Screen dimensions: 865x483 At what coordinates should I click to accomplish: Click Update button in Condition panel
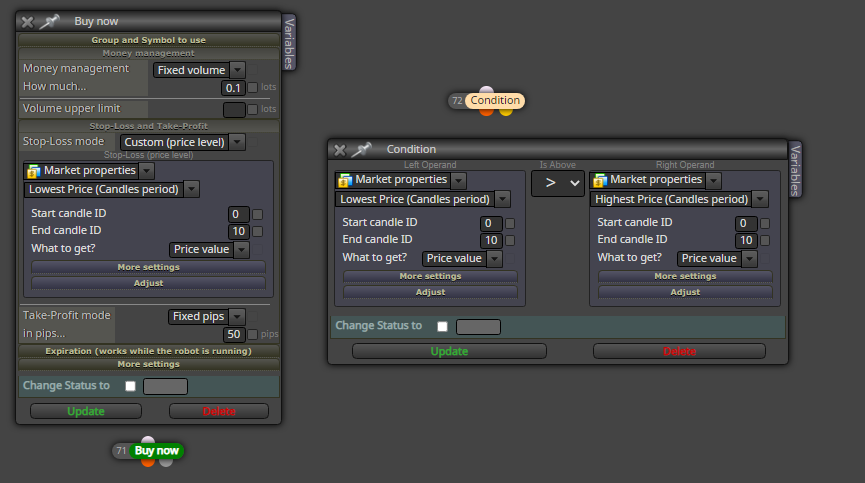click(449, 351)
